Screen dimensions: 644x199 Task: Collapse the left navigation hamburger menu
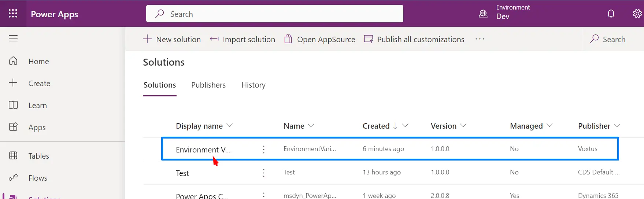[13, 38]
